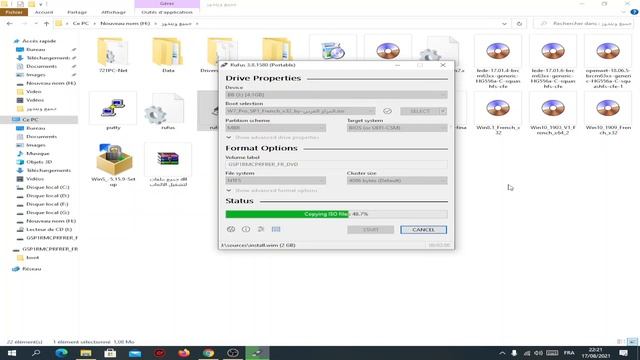Image resolution: width=640 pixels, height=360 pixels.
Task: Click the SELECT button in Rufus
Action: coord(420,111)
